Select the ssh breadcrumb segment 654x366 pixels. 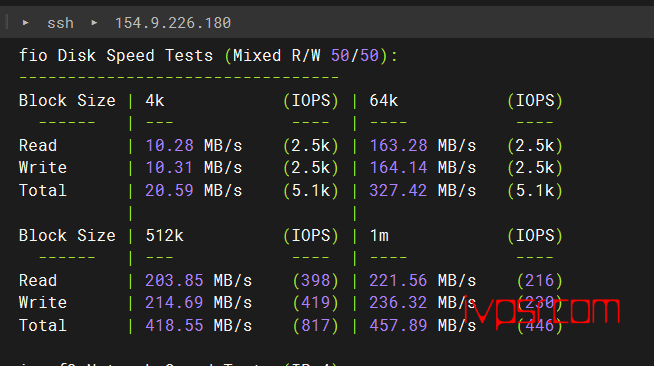(x=60, y=23)
